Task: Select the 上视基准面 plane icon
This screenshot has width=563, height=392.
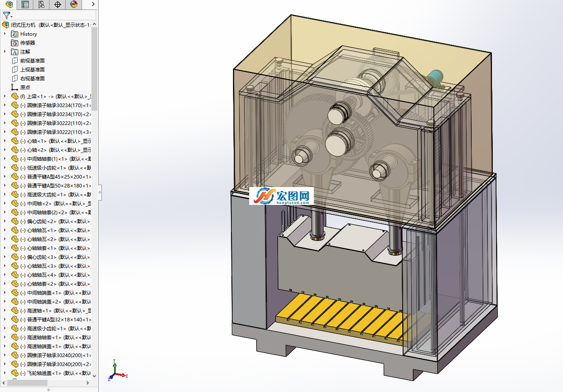Action: pos(15,70)
